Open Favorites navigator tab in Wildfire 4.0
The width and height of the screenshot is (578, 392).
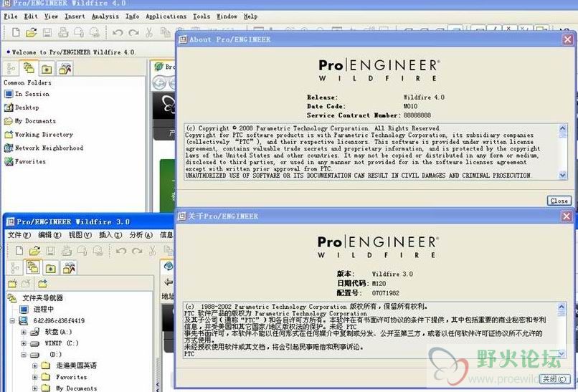tap(47, 69)
